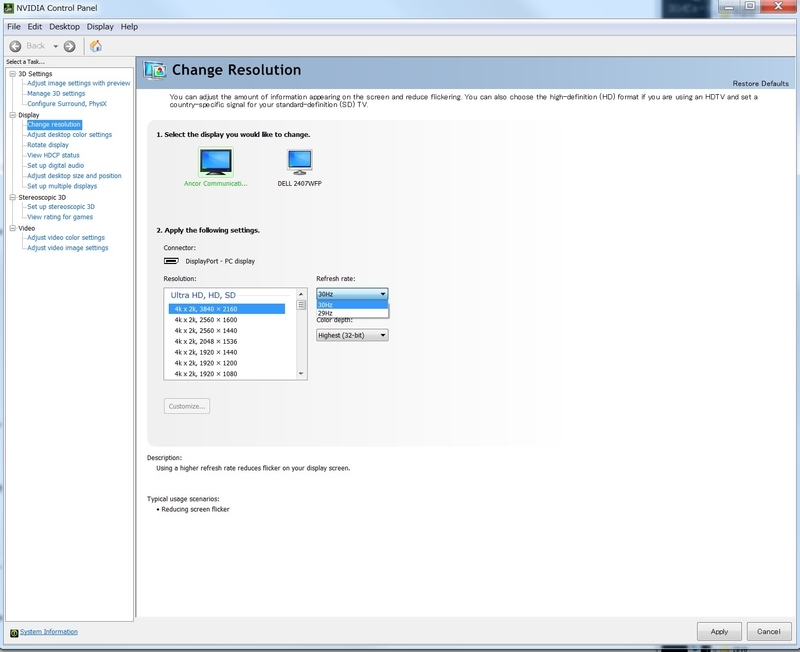Image resolution: width=800 pixels, height=652 pixels.
Task: Open the Back history dropdown arrow
Action: click(55, 46)
